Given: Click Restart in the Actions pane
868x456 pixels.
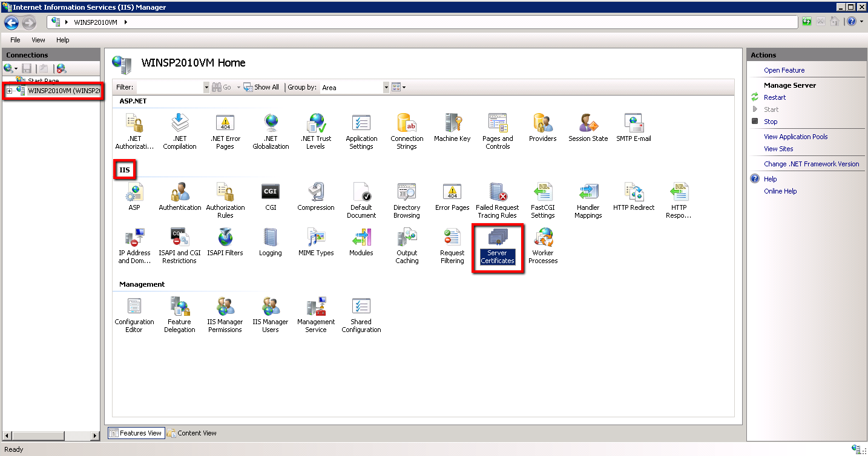Looking at the screenshot, I should click(775, 97).
